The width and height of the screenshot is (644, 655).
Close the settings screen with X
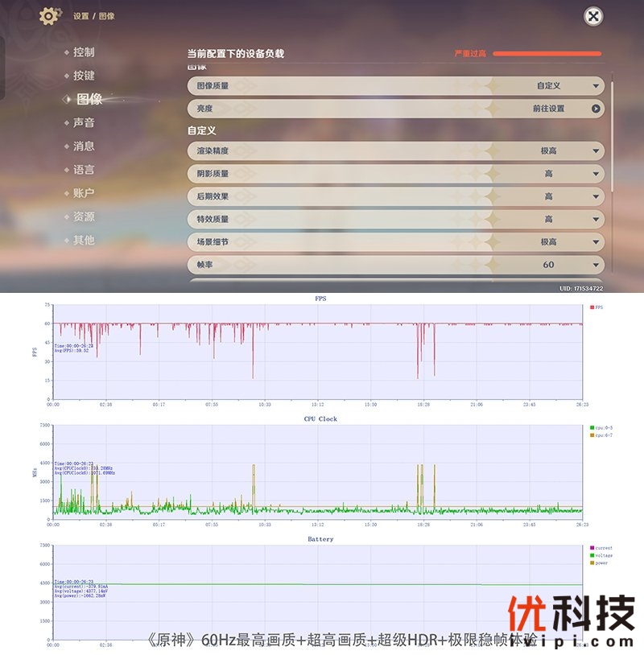pyautogui.click(x=593, y=16)
